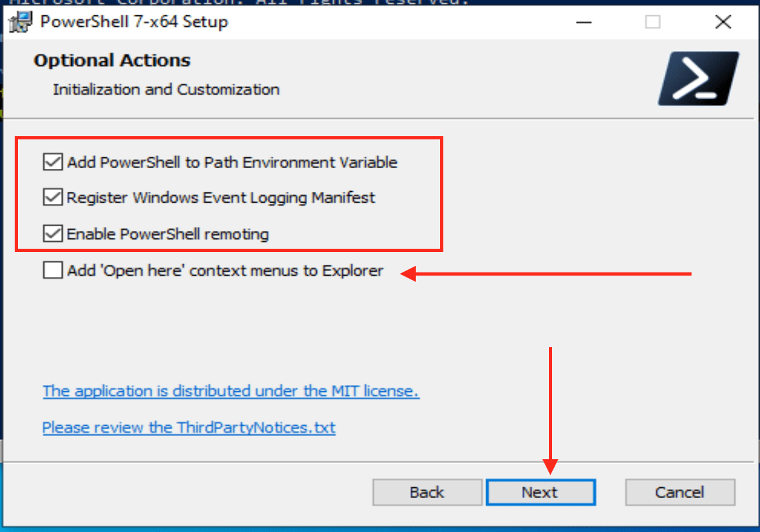The image size is (760, 532).
Task: Click the greyed-out maximize button
Action: 653,22
